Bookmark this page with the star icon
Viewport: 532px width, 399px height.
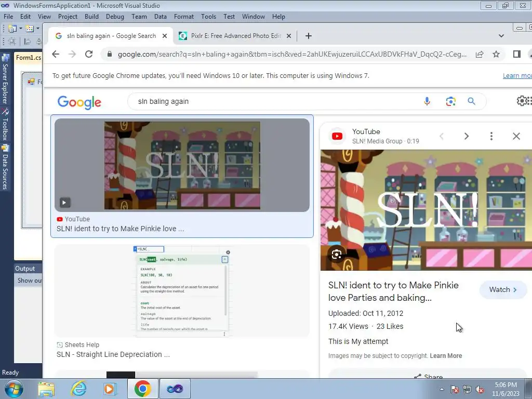point(496,54)
